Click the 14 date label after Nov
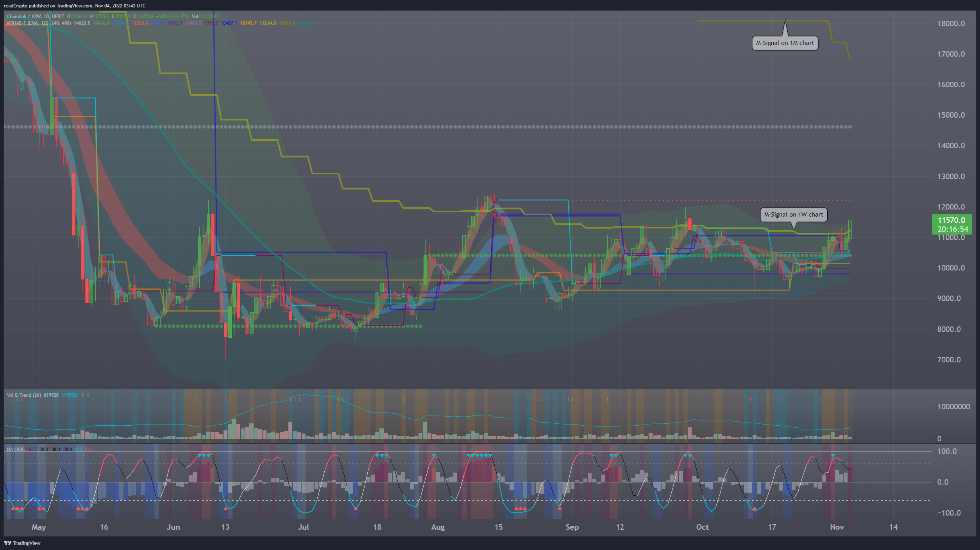The width and height of the screenshot is (980, 550). pyautogui.click(x=893, y=527)
